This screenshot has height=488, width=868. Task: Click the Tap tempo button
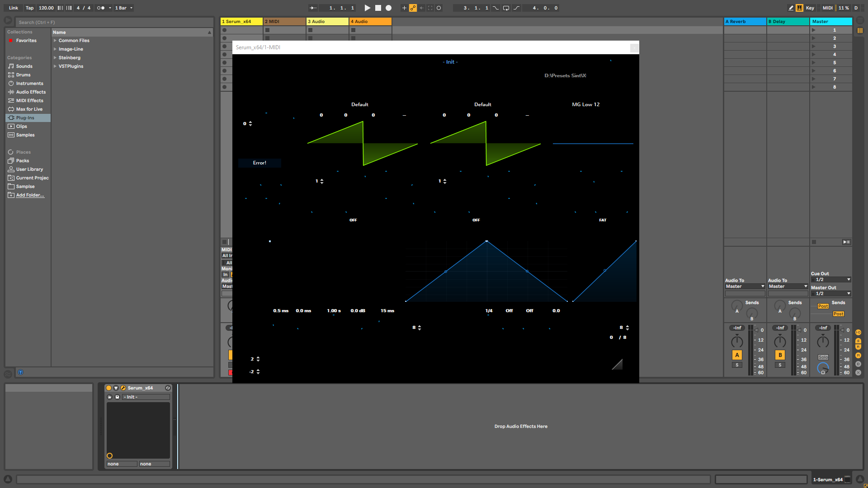(29, 8)
